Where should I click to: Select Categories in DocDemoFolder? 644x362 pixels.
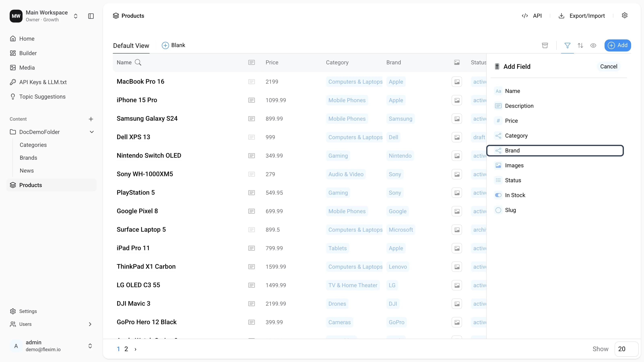point(33,145)
